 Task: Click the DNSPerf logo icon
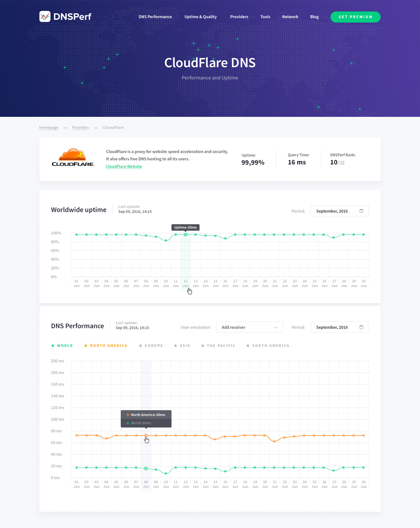45,17
